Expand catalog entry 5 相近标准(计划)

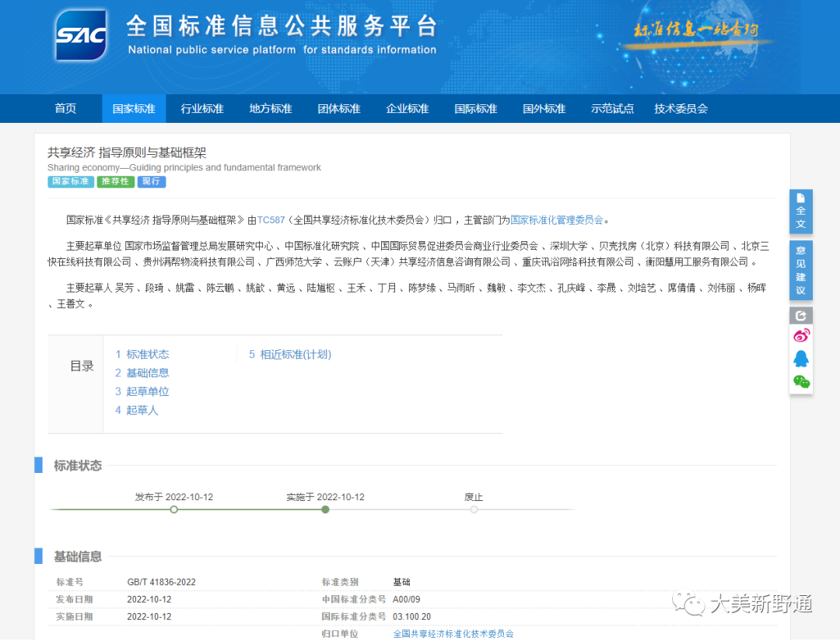click(x=289, y=354)
